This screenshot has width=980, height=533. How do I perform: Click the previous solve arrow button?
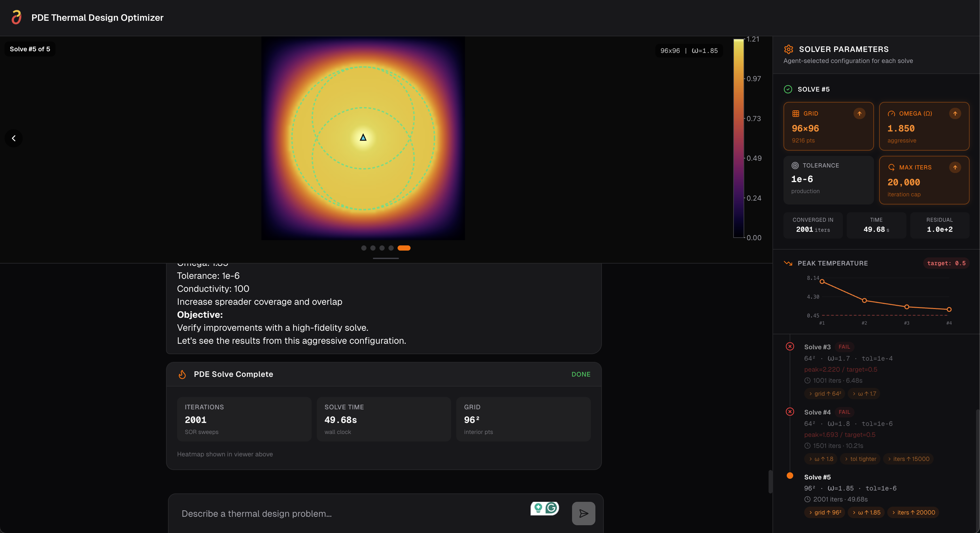(x=14, y=138)
